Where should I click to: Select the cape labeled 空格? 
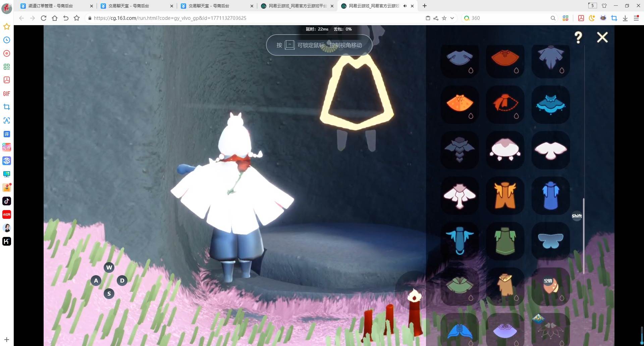click(551, 287)
